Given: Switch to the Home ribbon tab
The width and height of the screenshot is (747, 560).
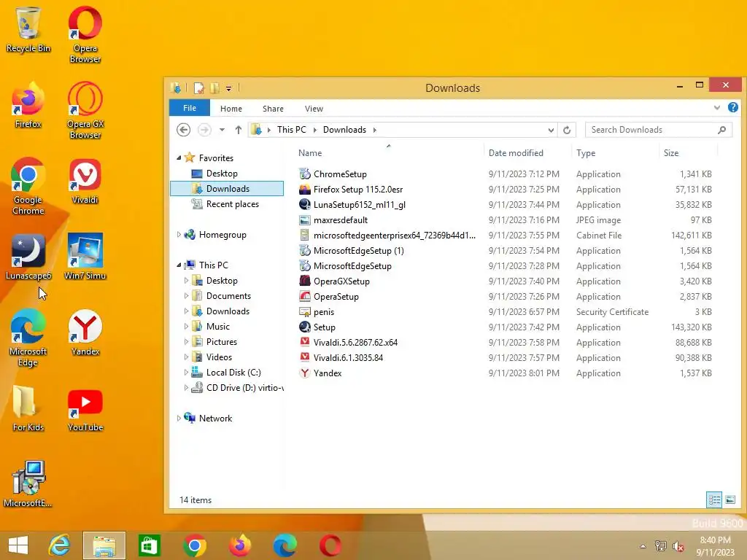Looking at the screenshot, I should (231, 109).
